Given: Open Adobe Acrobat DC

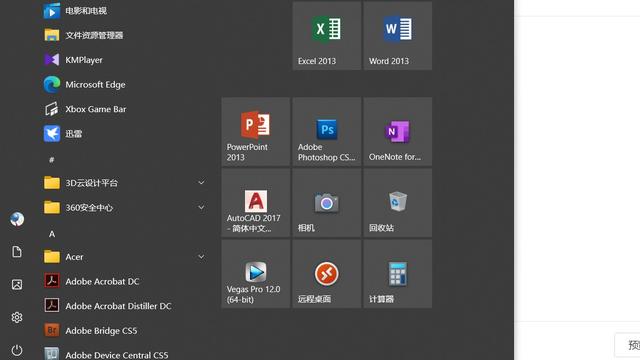Looking at the screenshot, I should click(x=124, y=281).
